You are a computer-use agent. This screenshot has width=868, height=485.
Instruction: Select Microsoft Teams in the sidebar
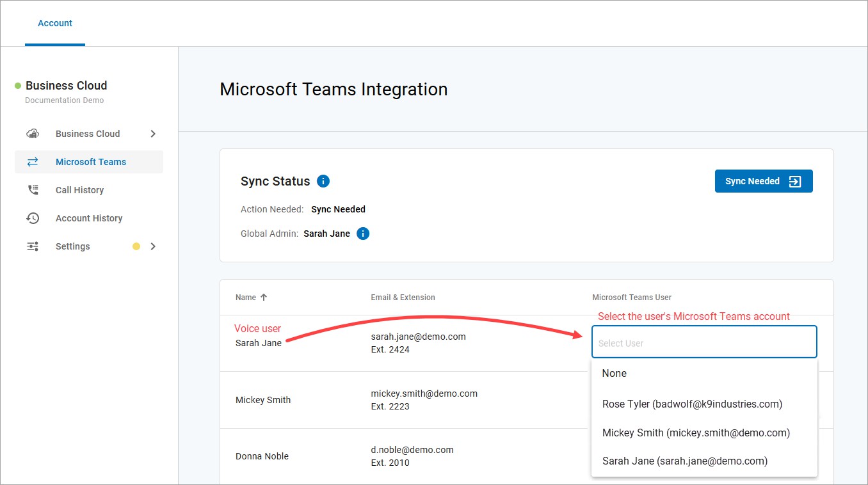click(x=89, y=162)
